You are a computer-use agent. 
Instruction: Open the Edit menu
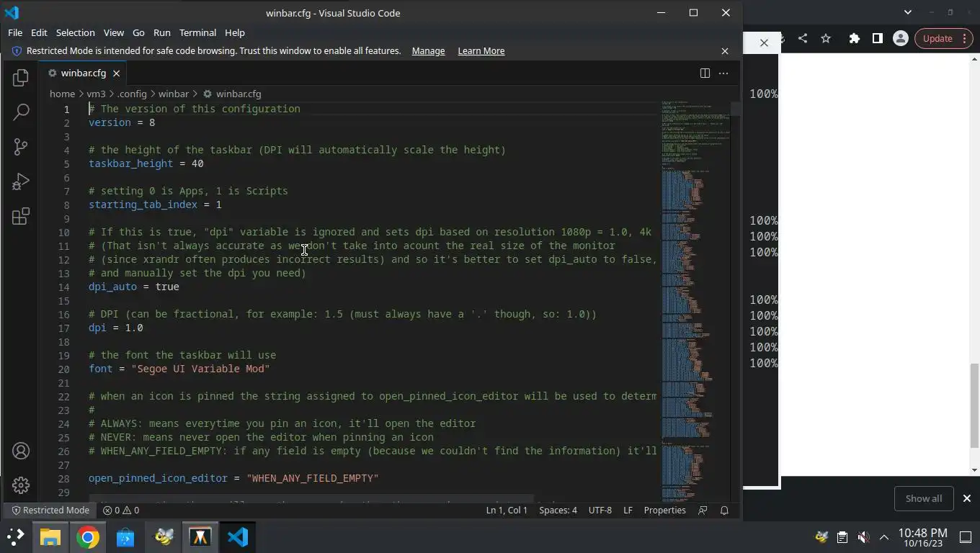coord(39,32)
